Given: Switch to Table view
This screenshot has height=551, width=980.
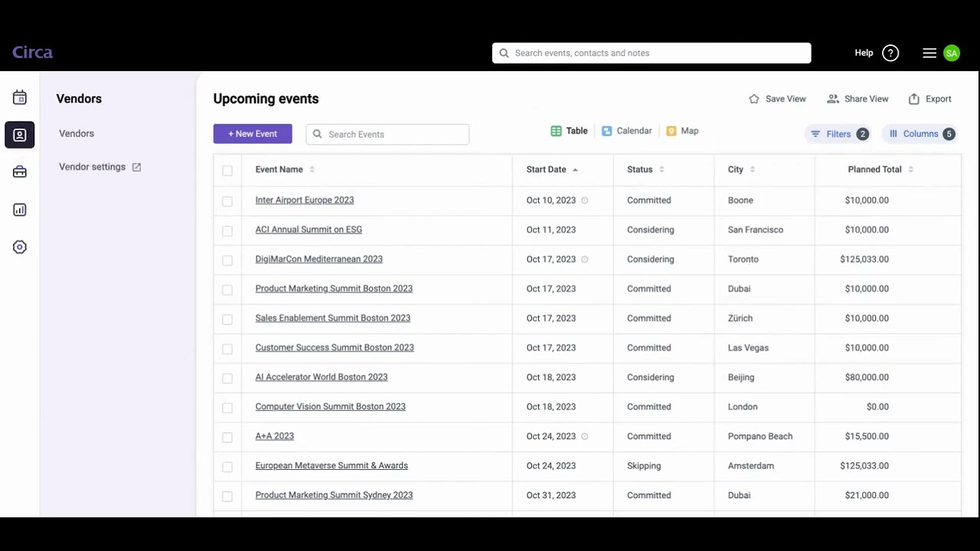Looking at the screenshot, I should (569, 131).
